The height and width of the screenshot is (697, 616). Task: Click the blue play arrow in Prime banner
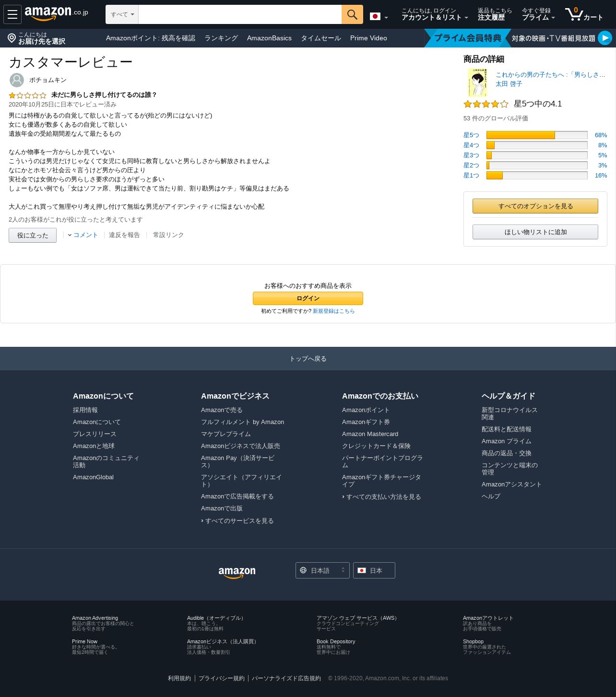[x=605, y=37]
